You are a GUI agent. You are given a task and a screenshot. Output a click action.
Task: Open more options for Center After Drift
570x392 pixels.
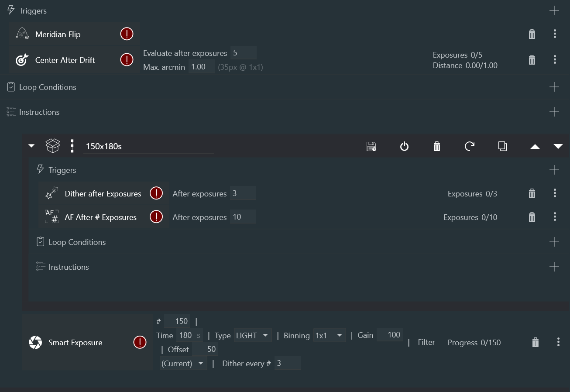(555, 60)
